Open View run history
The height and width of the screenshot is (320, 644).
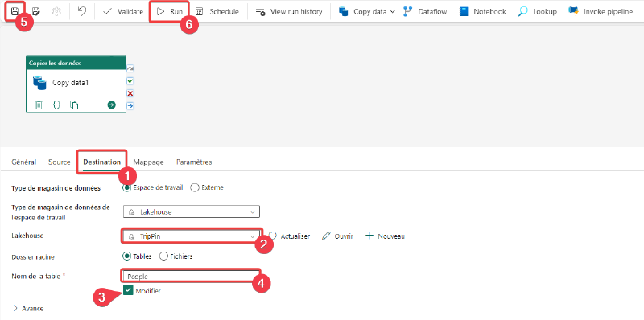click(289, 11)
